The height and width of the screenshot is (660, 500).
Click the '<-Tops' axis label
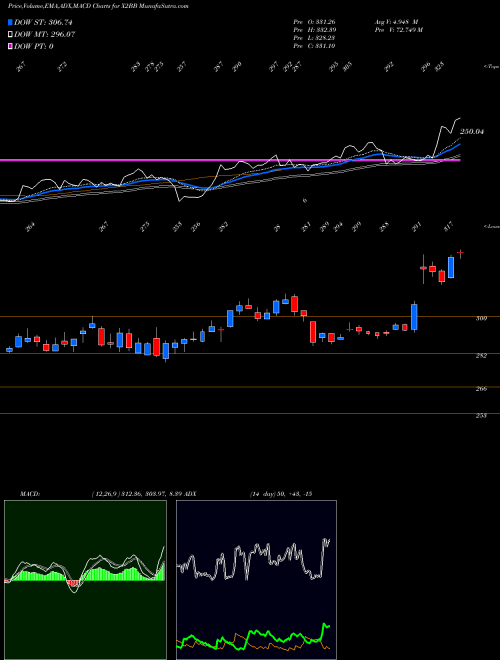[x=491, y=67]
